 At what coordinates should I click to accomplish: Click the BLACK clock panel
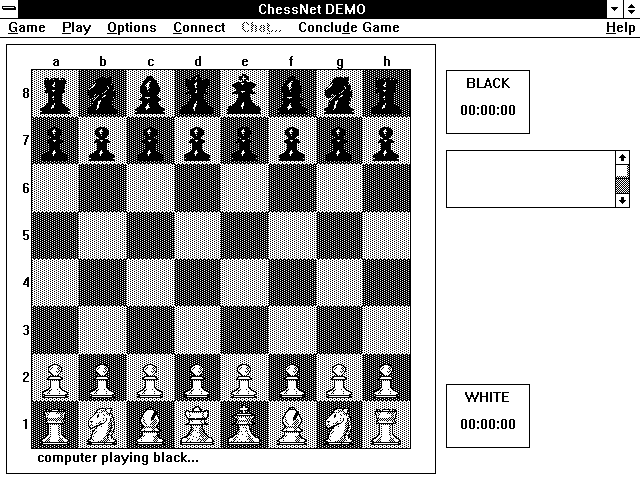(488, 102)
